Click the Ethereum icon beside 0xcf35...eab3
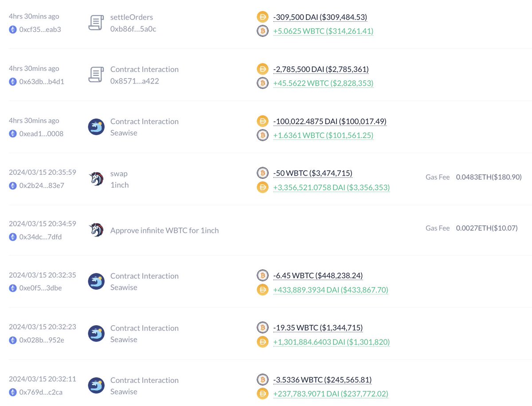This screenshot has height=406, width=532. click(x=13, y=30)
